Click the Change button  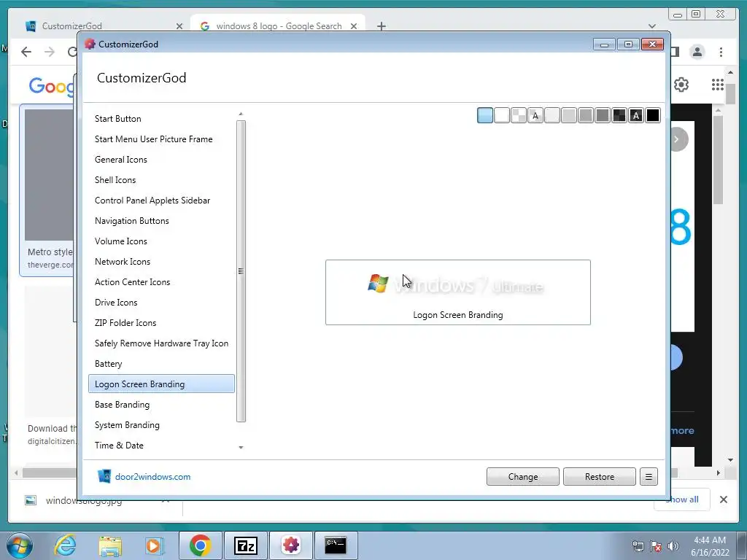pyautogui.click(x=522, y=477)
